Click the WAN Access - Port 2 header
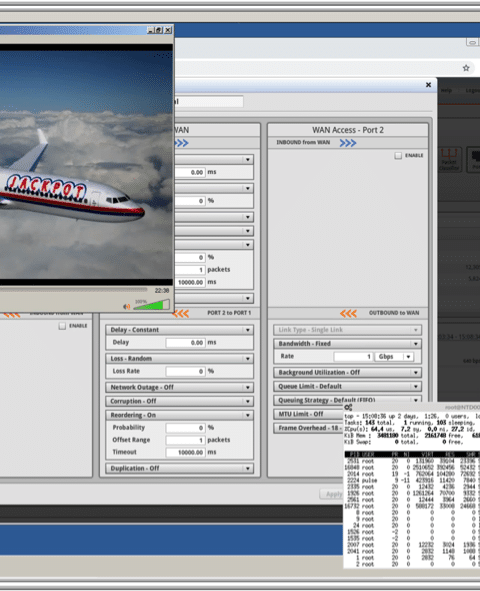Viewport: 480px width, 591px height. coord(348,130)
